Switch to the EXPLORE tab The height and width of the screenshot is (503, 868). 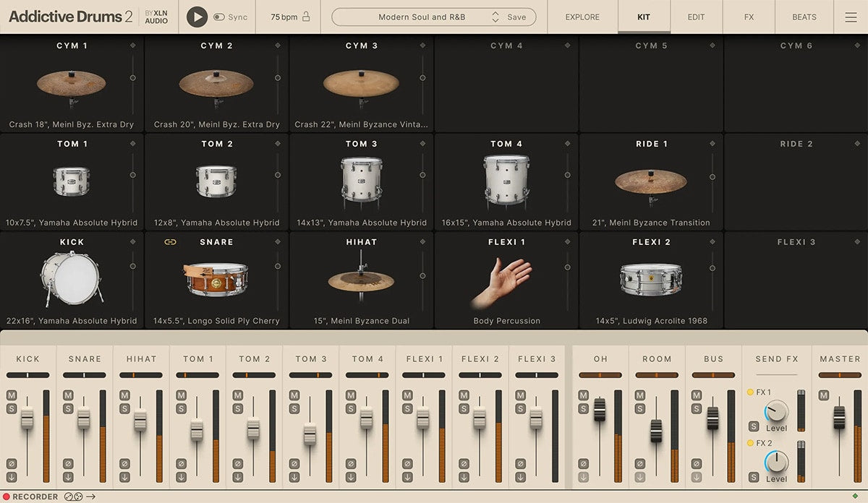(582, 17)
